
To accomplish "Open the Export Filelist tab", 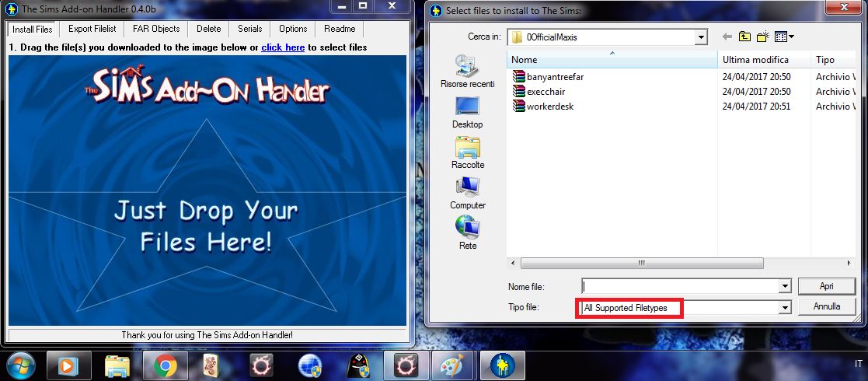I will pos(92,29).
